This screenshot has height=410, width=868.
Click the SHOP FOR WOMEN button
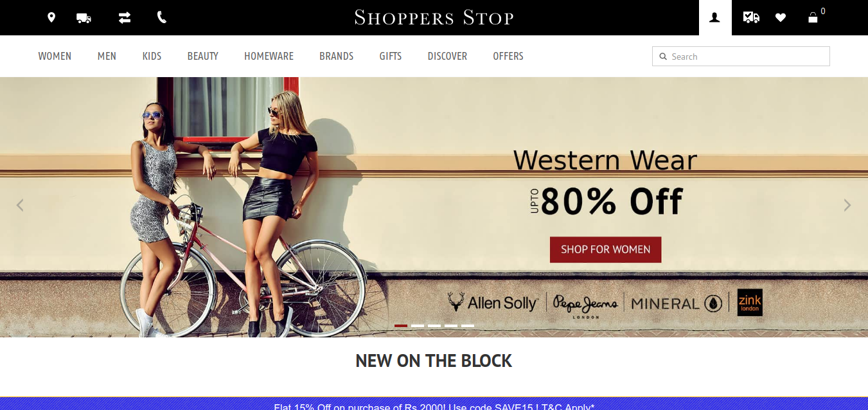[606, 249]
